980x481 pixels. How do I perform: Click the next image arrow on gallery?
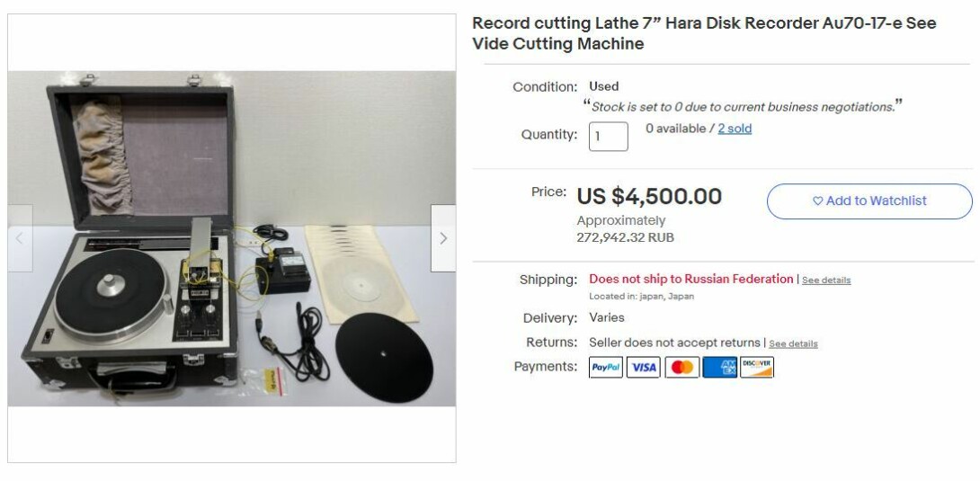tap(443, 238)
